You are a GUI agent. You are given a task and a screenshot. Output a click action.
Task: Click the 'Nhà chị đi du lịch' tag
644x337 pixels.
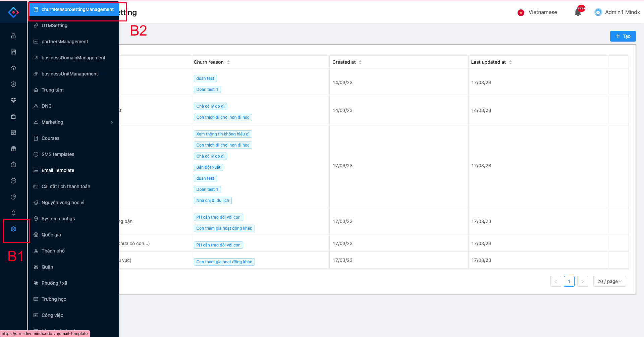click(x=213, y=201)
